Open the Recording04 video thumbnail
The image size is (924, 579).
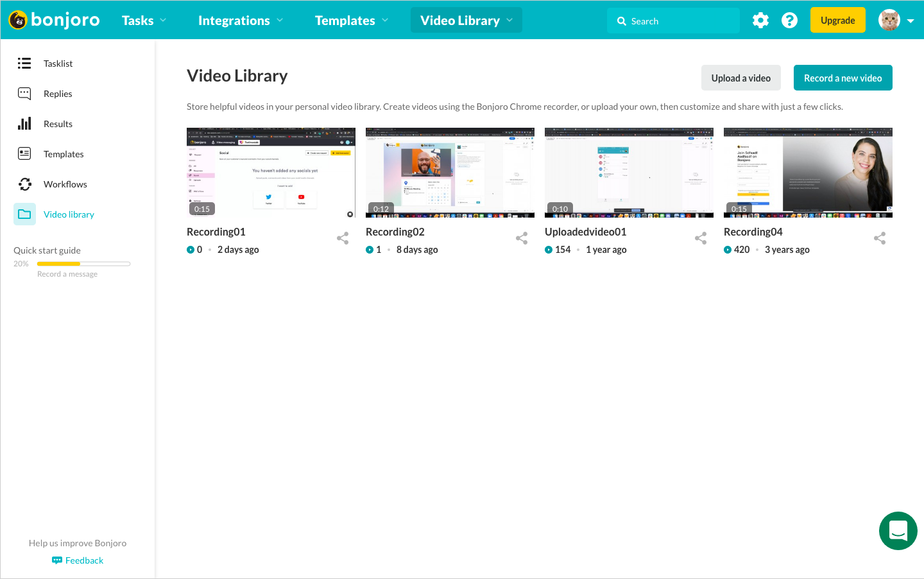point(808,173)
